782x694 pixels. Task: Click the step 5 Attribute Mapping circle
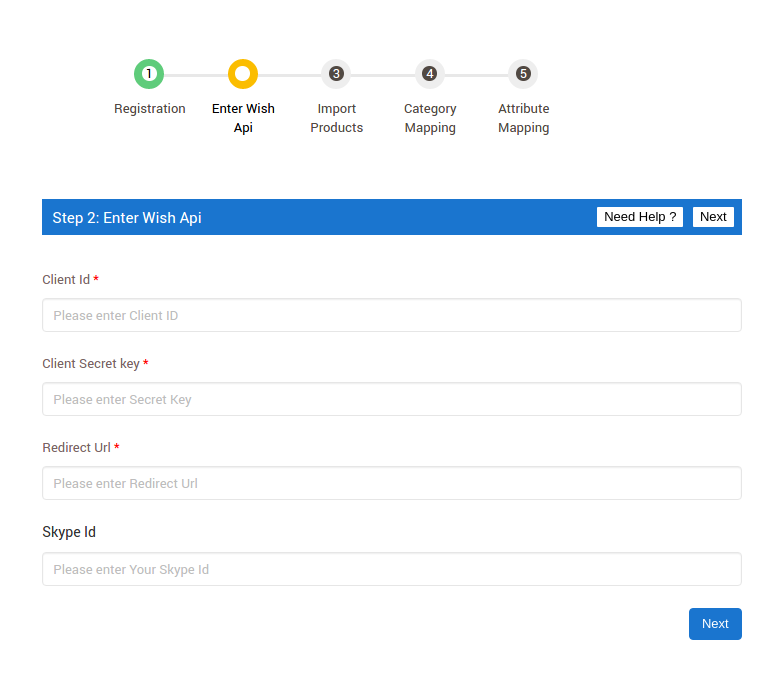click(x=523, y=74)
